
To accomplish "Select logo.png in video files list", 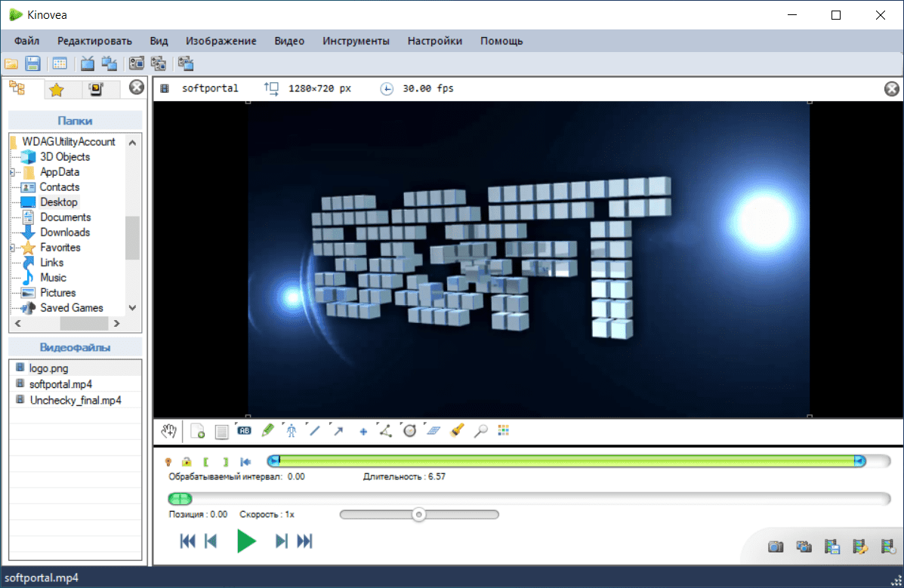I will 75,368.
